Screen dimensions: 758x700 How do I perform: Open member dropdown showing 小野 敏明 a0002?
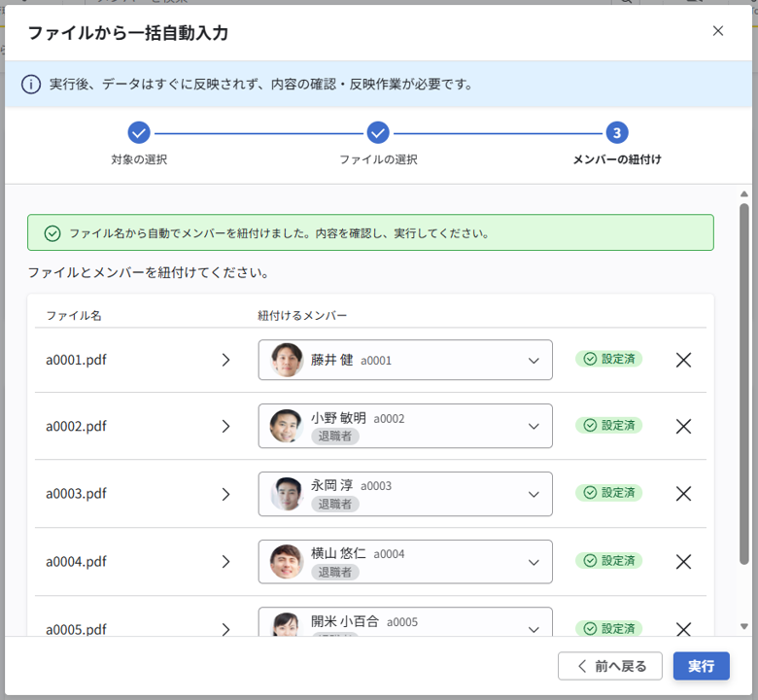405,426
